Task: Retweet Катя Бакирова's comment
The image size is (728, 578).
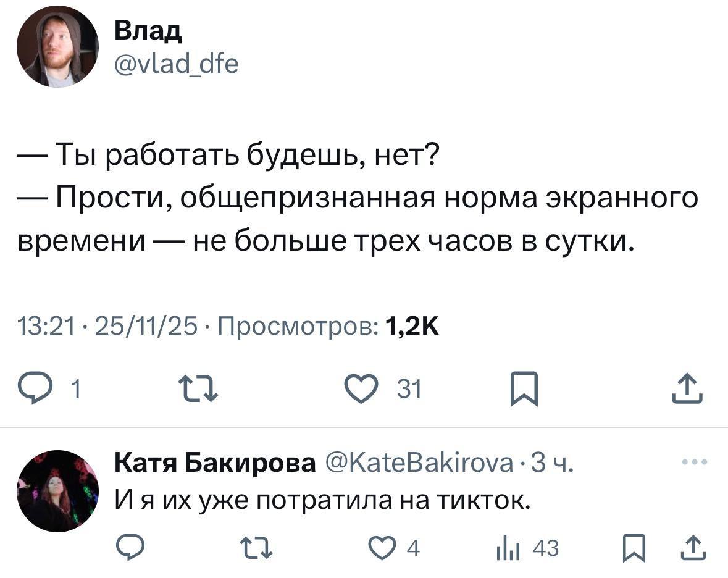Action: click(254, 547)
